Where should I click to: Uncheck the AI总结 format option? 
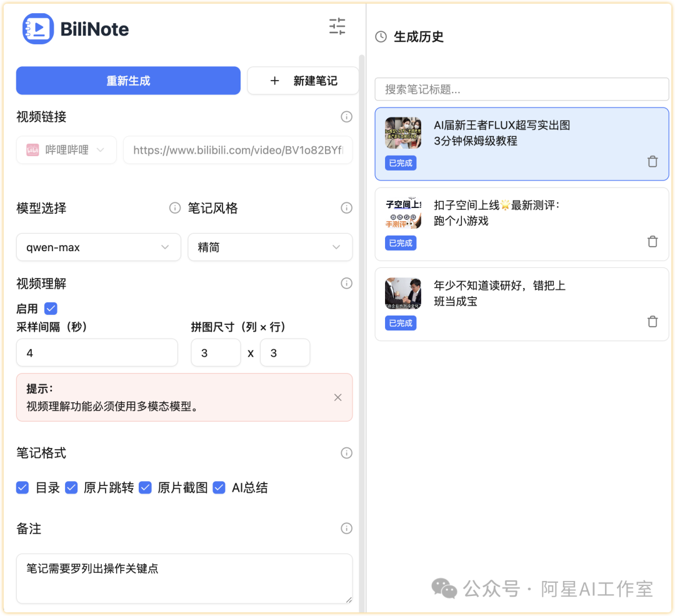(219, 487)
